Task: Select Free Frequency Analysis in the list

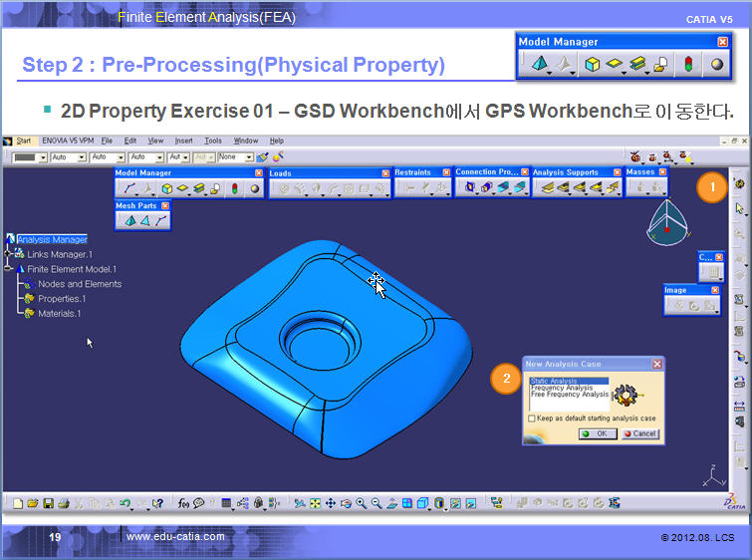Action: (x=570, y=394)
